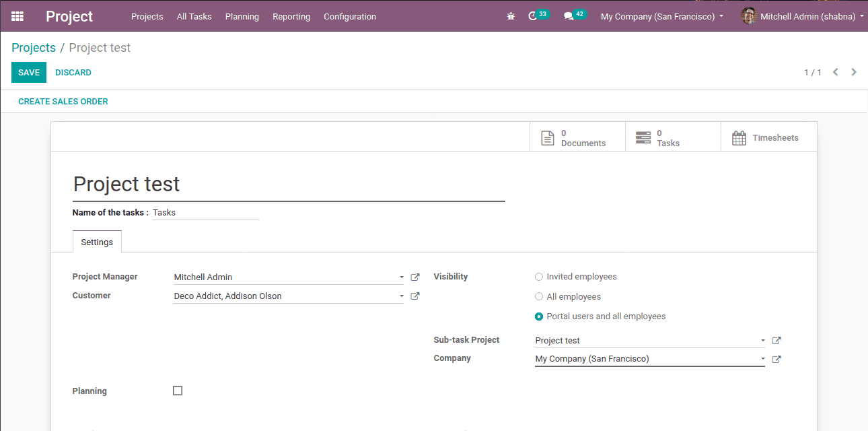Open the Configuration menu
The height and width of the screenshot is (431, 868).
coord(350,16)
